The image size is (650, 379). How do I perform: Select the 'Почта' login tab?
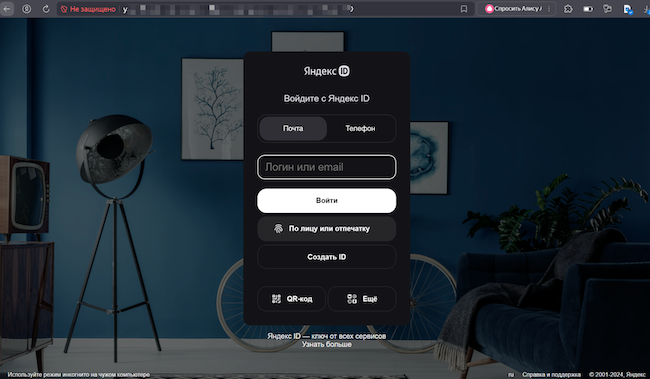coord(293,129)
